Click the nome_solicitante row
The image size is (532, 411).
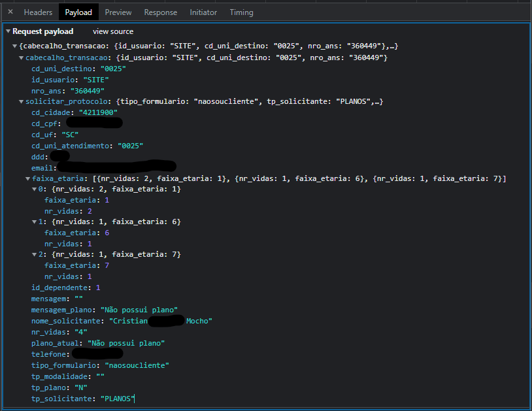pyautogui.click(x=122, y=321)
